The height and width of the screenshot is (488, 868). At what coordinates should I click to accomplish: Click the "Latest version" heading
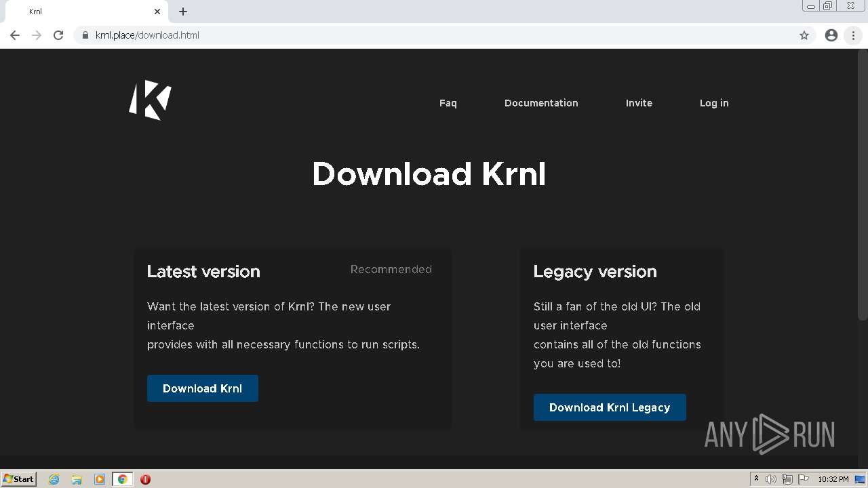203,272
